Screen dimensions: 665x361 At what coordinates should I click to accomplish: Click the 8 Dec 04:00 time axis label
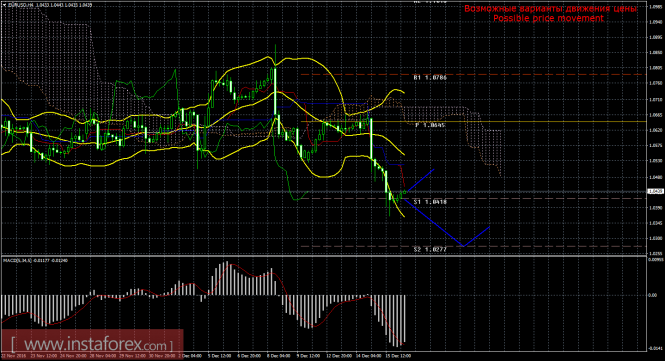[279, 356]
